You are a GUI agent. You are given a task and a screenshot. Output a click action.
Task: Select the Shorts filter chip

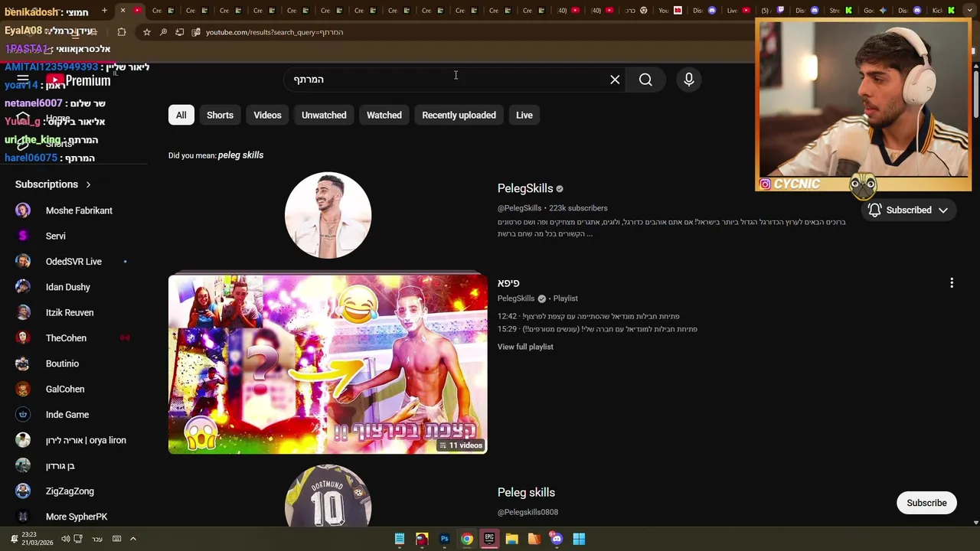click(x=220, y=115)
